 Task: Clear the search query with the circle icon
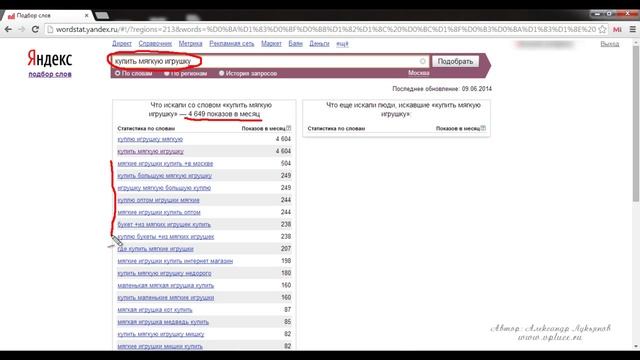422,61
